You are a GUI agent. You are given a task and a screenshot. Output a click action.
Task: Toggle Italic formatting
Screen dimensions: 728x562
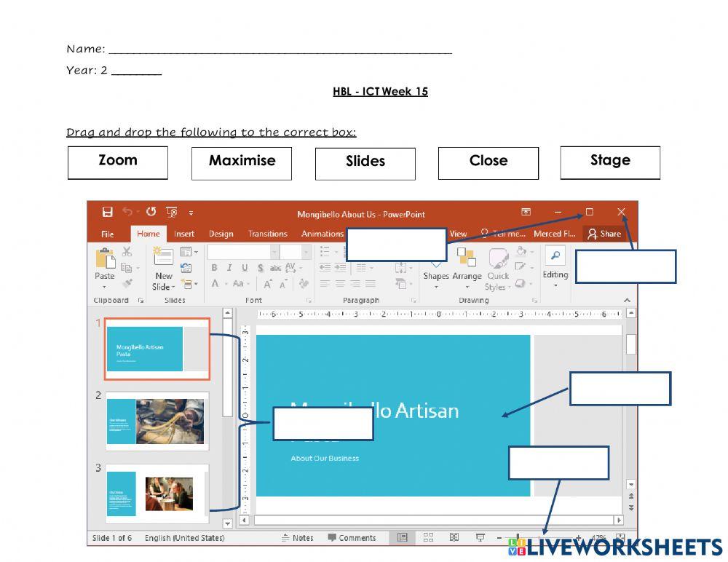point(229,268)
